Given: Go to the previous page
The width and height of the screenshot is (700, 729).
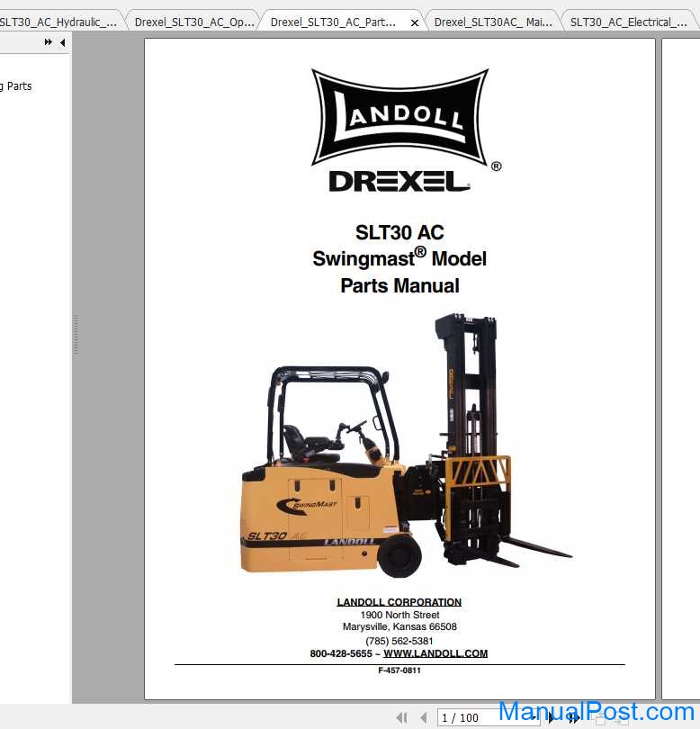Looking at the screenshot, I should point(424,718).
